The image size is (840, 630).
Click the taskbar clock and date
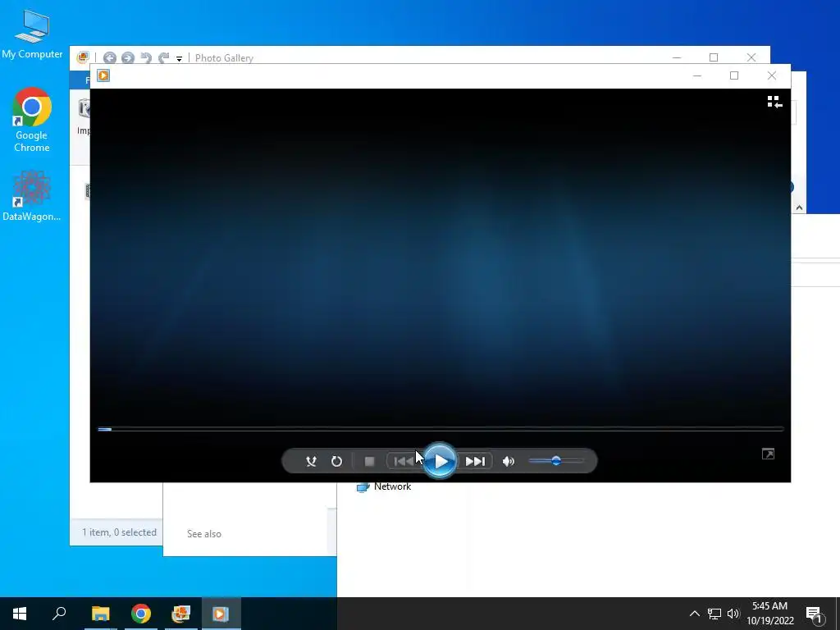(769, 614)
